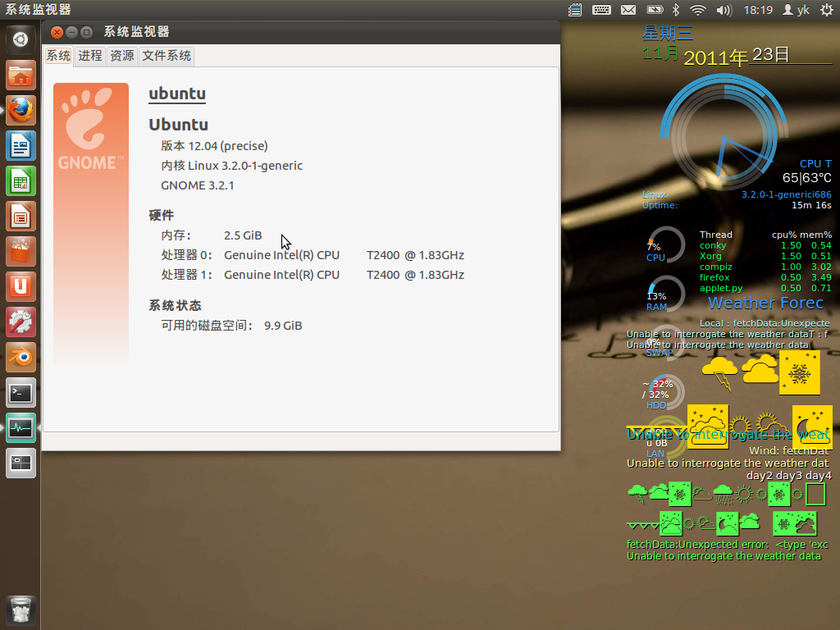Maximize the 系统监视器 window

pos(86,32)
